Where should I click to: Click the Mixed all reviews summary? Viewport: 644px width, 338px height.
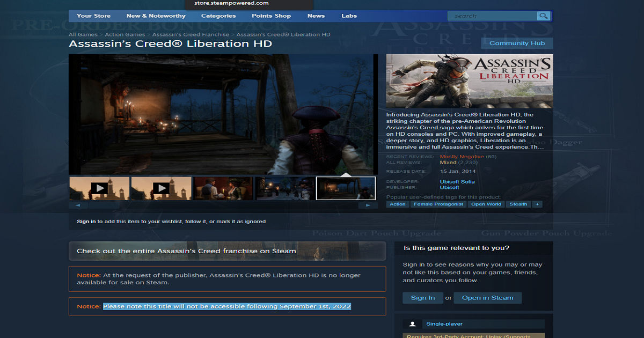point(448,162)
